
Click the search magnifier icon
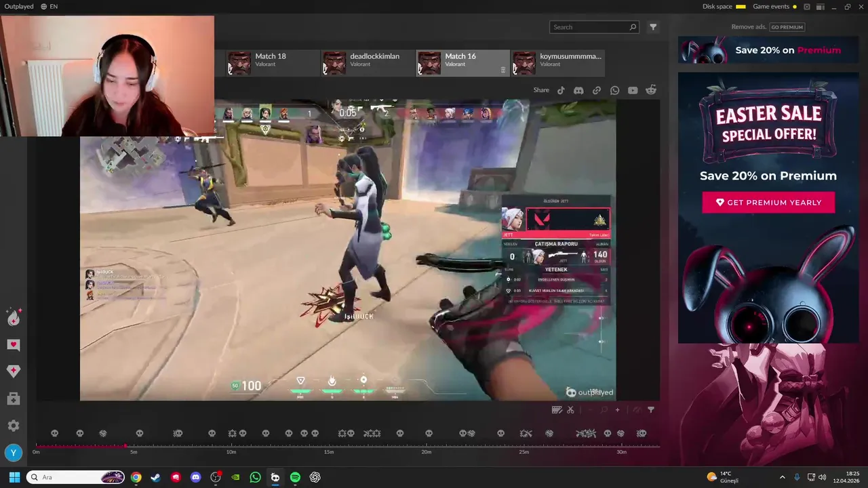click(x=633, y=27)
